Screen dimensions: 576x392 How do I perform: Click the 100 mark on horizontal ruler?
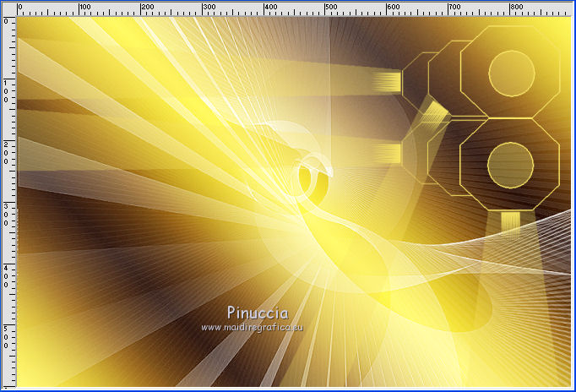pos(85,8)
